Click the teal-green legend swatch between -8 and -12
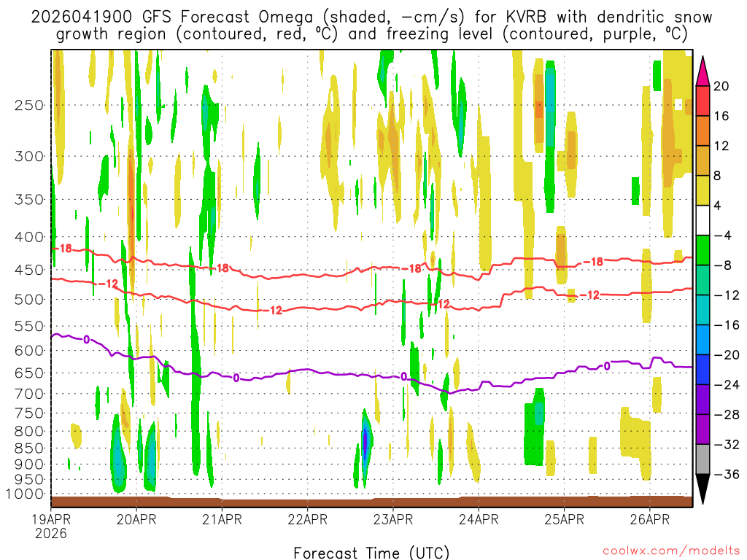The width and height of the screenshot is (747, 560). pyautogui.click(x=703, y=281)
